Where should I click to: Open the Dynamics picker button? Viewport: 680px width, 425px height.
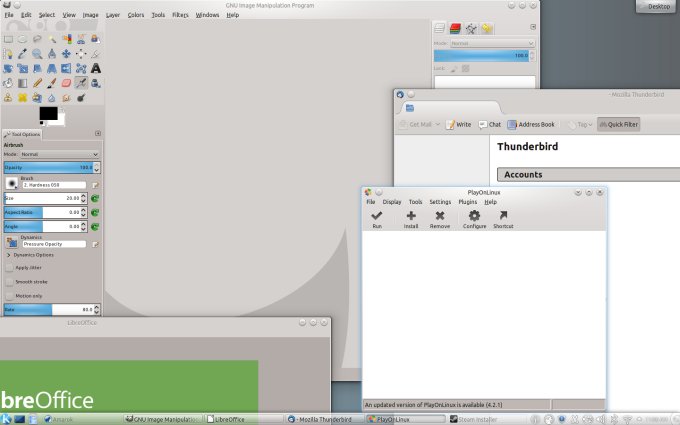[x=12, y=242]
